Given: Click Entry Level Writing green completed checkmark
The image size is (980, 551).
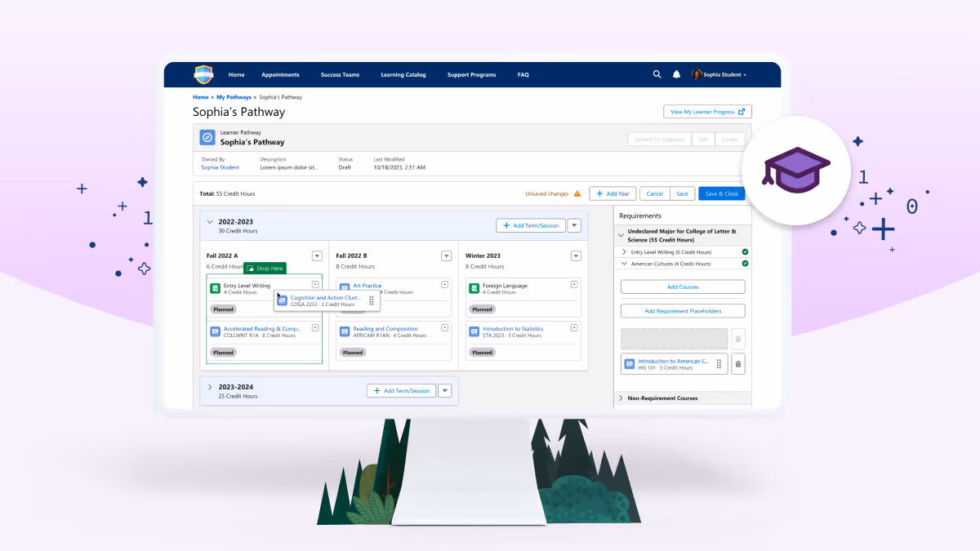Looking at the screenshot, I should pyautogui.click(x=745, y=252).
